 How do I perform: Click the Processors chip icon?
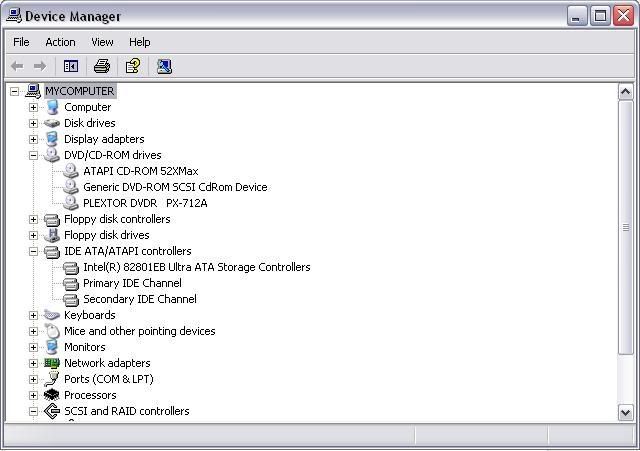[x=52, y=395]
